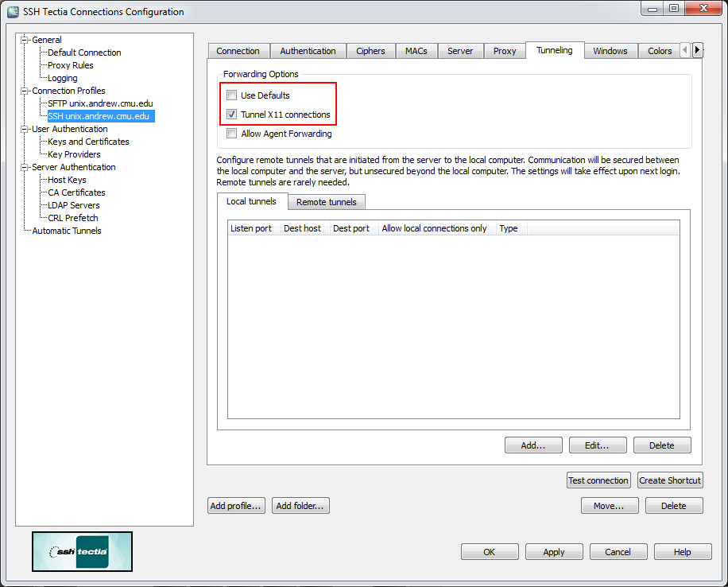Click the Allow local connections only header
728x587 pixels.
pos(437,228)
